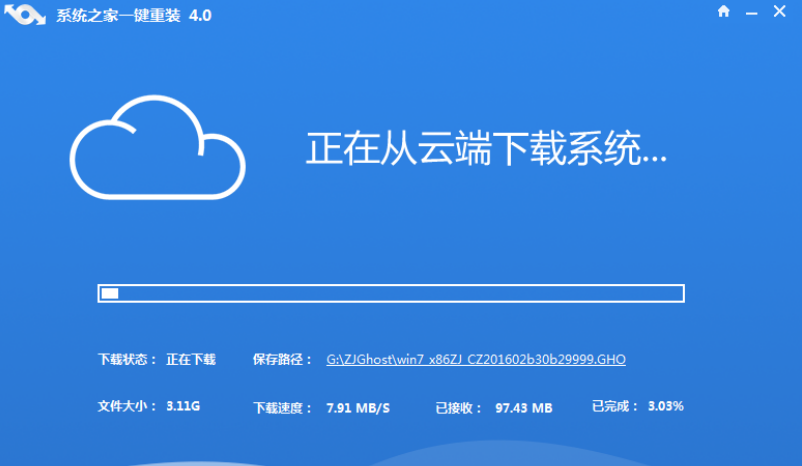Open the G:\ZJGhost save path link
The height and width of the screenshot is (466, 802).
[476, 359]
